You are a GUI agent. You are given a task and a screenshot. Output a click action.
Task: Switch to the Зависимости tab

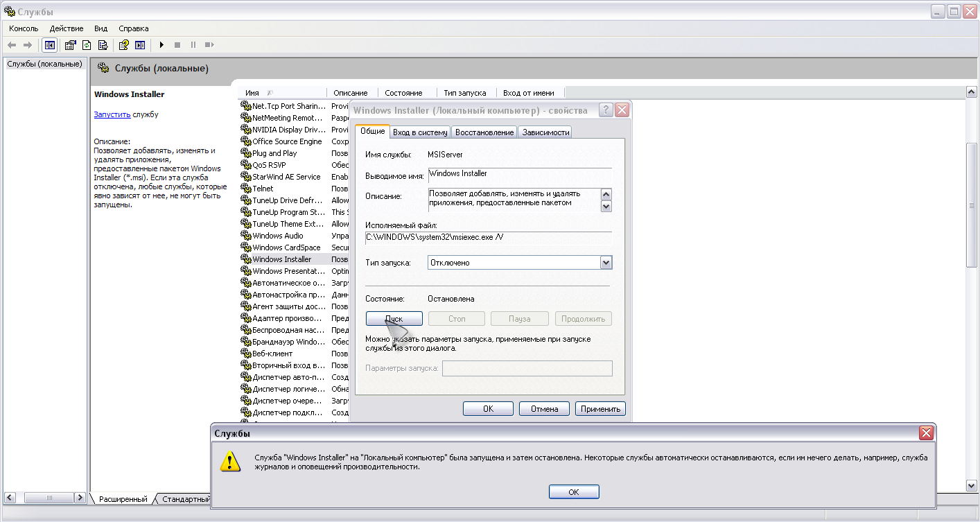coord(545,132)
